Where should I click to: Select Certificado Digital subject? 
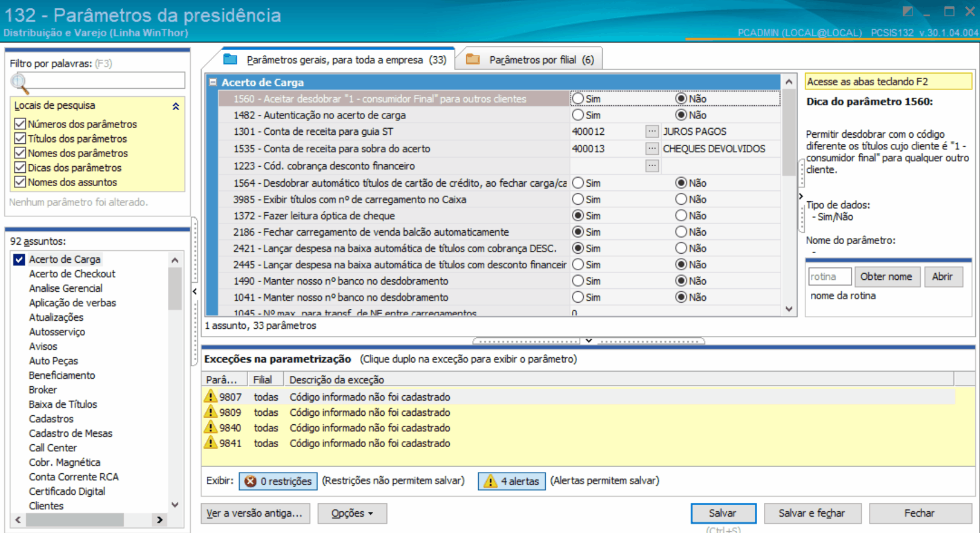[67, 491]
